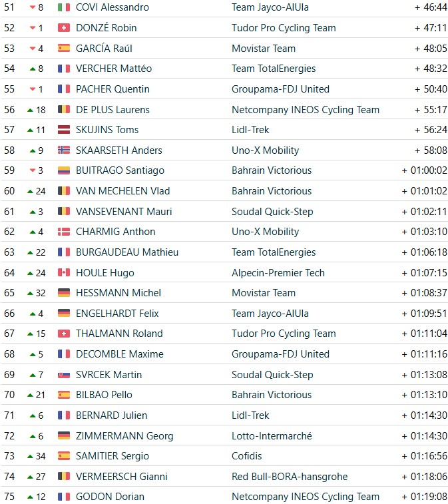Select rider PACHER Quentin
Screen dimensions: 448x504
click(112, 89)
